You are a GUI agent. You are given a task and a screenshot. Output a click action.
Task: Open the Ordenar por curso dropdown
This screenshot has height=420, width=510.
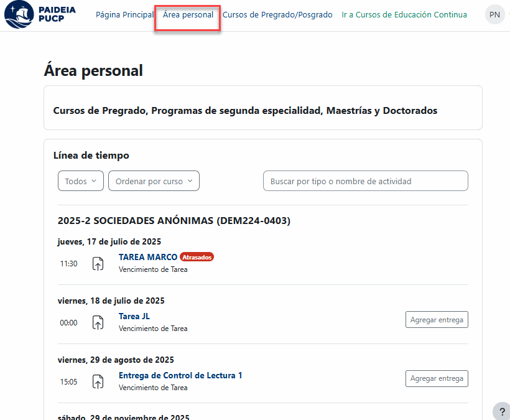click(x=154, y=181)
